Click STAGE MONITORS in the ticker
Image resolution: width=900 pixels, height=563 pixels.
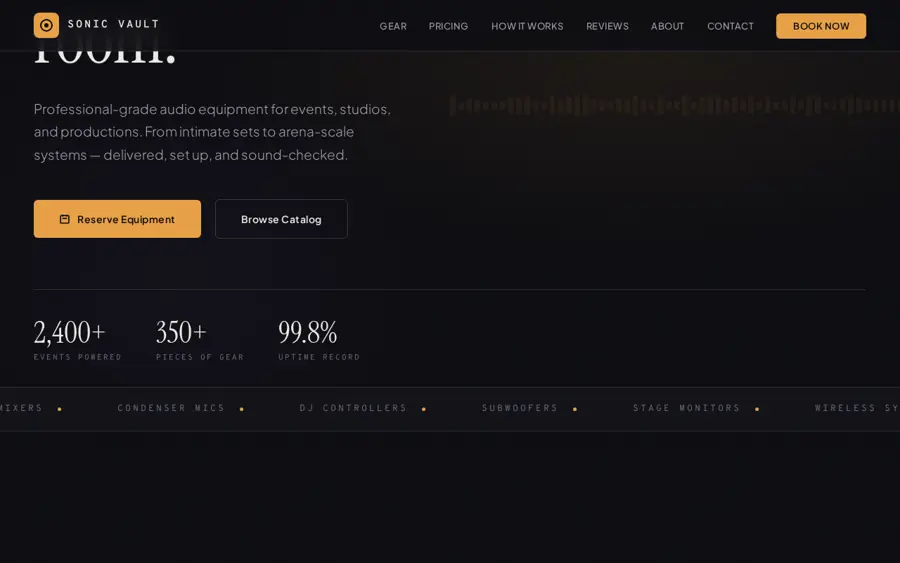point(686,408)
